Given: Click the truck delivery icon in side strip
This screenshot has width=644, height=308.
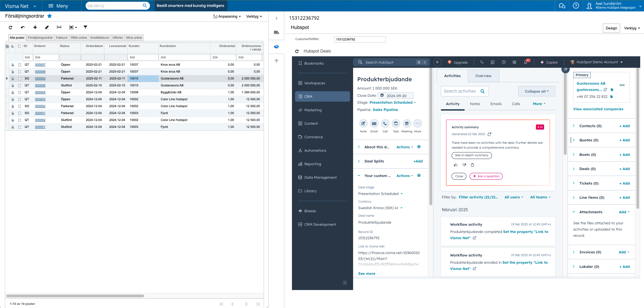Looking at the screenshot, I should coord(276,32).
